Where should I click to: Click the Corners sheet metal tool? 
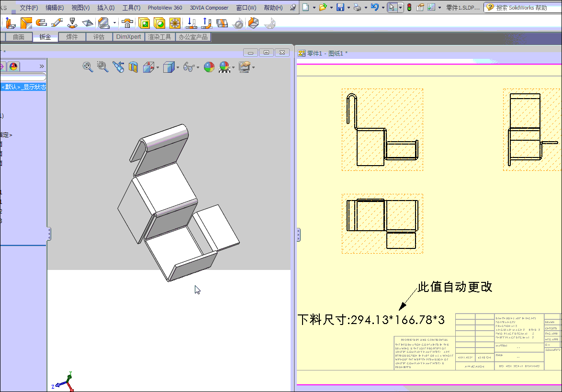coord(104,23)
